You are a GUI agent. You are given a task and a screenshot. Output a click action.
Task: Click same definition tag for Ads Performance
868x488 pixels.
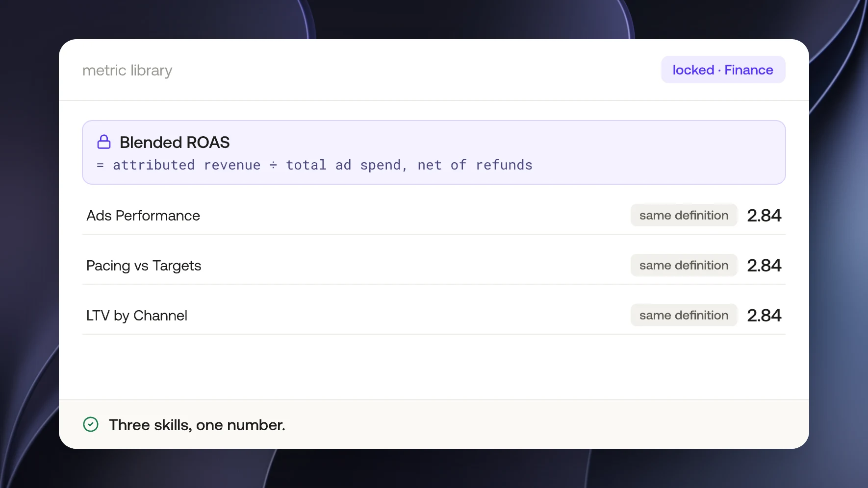point(684,215)
